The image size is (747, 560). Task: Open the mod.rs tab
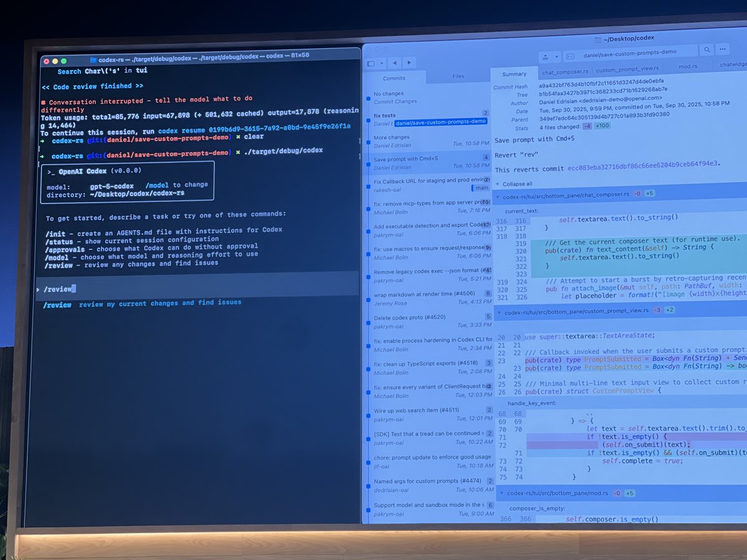(687, 65)
